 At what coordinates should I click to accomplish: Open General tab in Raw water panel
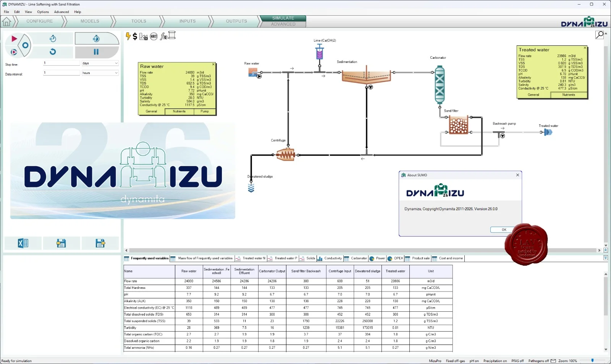click(x=151, y=111)
